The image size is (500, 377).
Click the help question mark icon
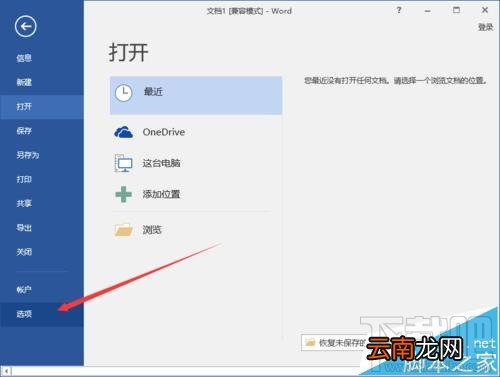[399, 10]
